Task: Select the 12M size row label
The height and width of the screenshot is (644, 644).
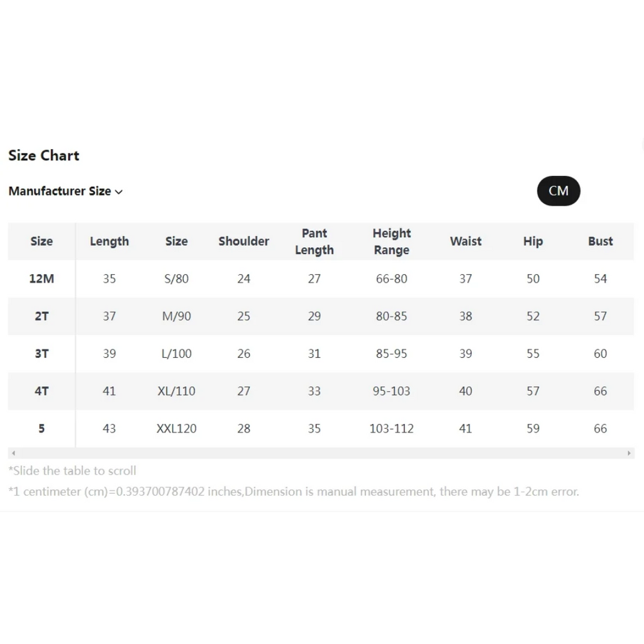Action: 42,279
